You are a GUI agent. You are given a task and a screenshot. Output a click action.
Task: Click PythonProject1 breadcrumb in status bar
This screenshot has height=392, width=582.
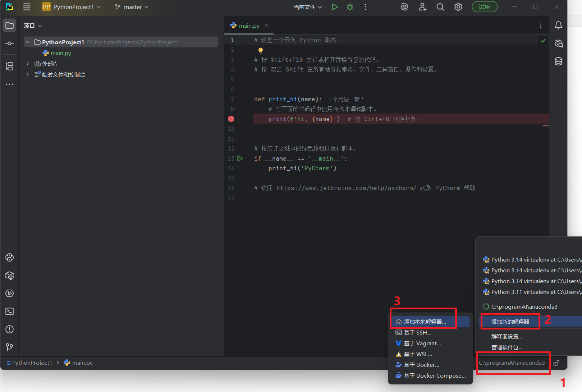tap(29, 363)
